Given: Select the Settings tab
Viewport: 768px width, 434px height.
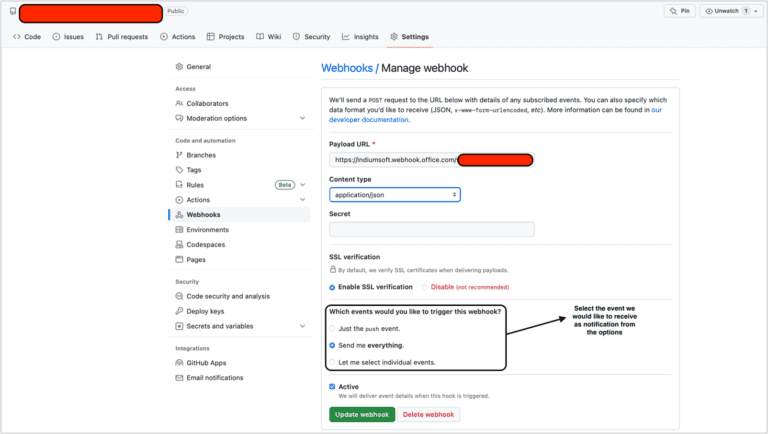Looking at the screenshot, I should tap(409, 37).
